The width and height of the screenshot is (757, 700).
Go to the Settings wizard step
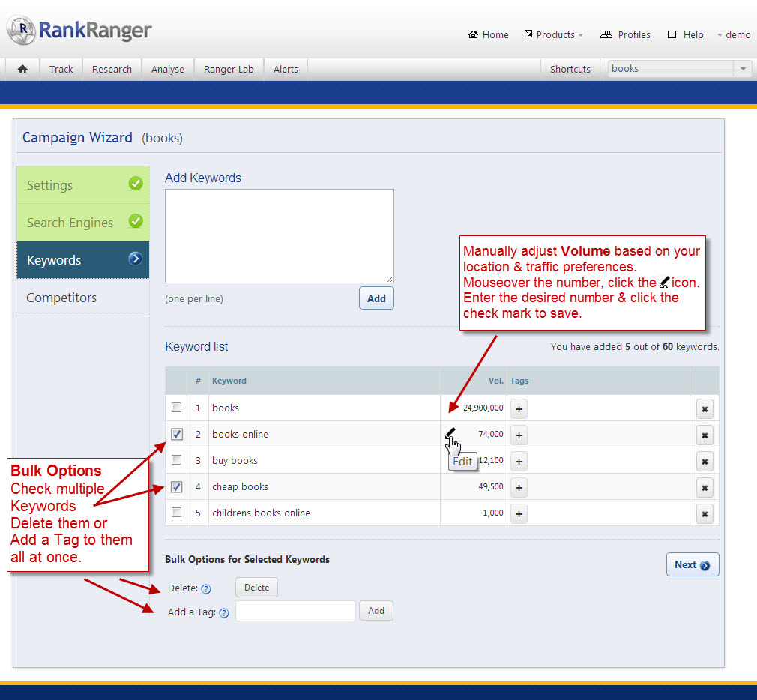[83, 185]
